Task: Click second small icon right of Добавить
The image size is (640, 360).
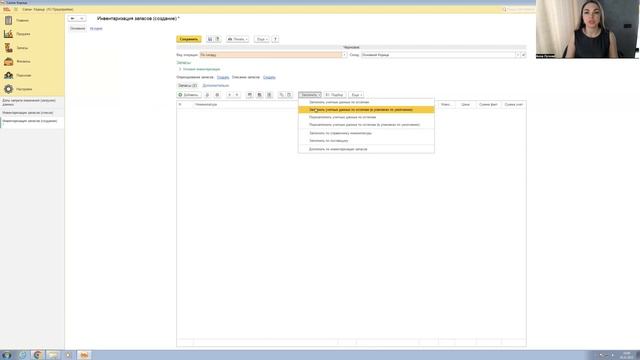Action: point(217,95)
